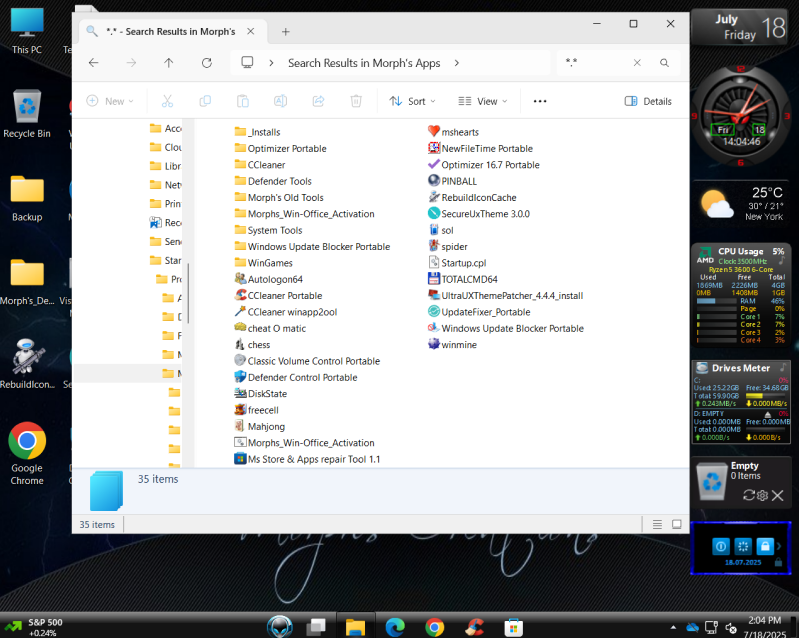Open the New dropdown menu

(110, 101)
